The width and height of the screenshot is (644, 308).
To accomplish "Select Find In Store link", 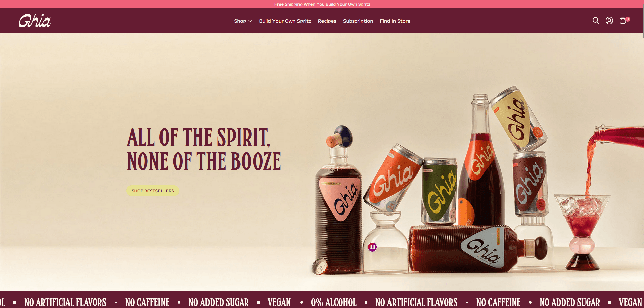I will coord(395,21).
